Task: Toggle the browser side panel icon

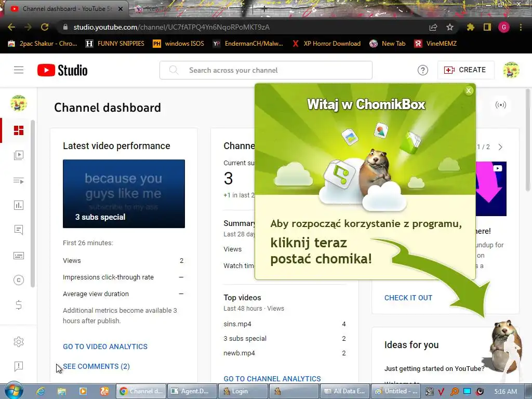Action: [x=487, y=27]
